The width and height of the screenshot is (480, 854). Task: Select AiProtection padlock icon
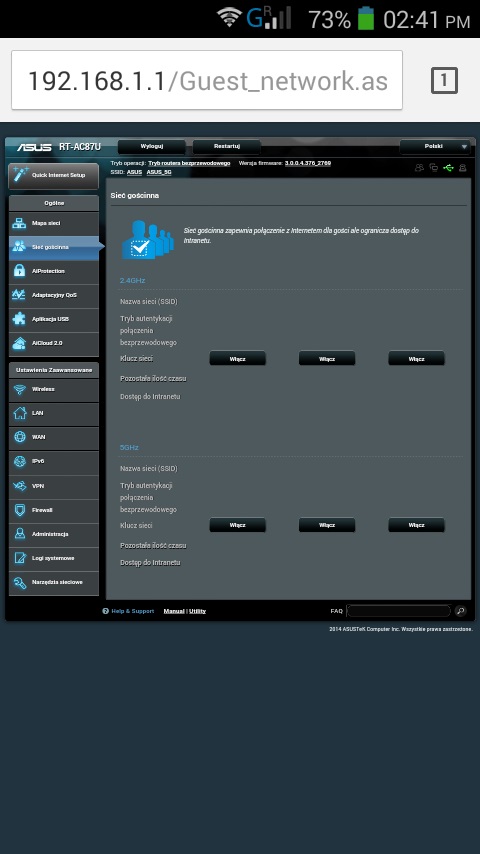20,271
